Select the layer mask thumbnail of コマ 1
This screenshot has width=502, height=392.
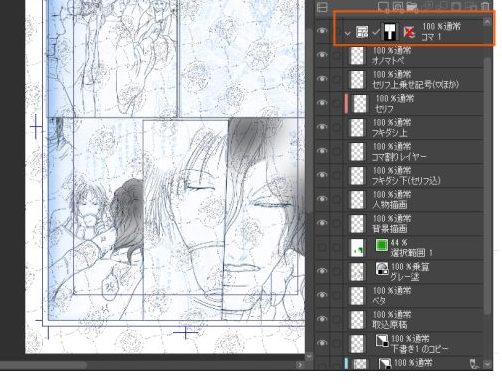tap(389, 32)
